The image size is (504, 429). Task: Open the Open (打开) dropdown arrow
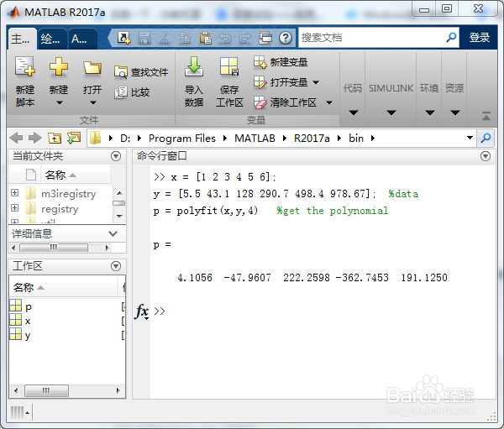[93, 102]
